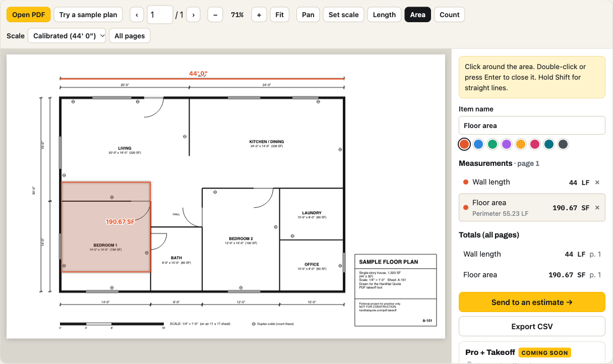The image size is (613, 364).
Task: Click the OFFICE room label
Action: tap(312, 264)
